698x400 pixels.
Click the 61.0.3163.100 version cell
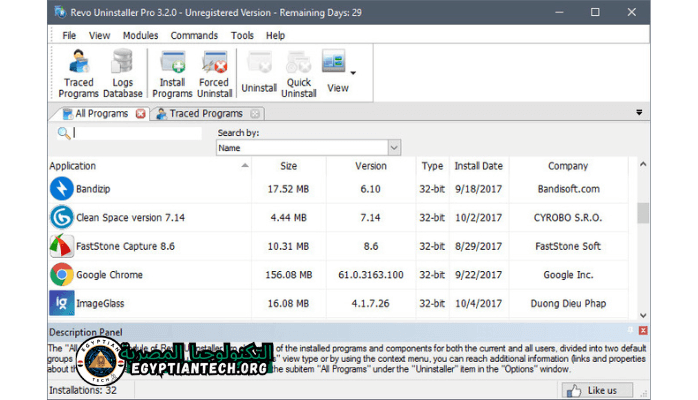[x=371, y=275]
